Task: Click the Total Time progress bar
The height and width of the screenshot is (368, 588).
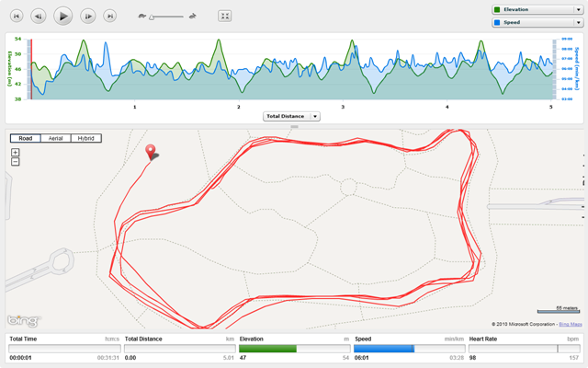Action: point(64,349)
